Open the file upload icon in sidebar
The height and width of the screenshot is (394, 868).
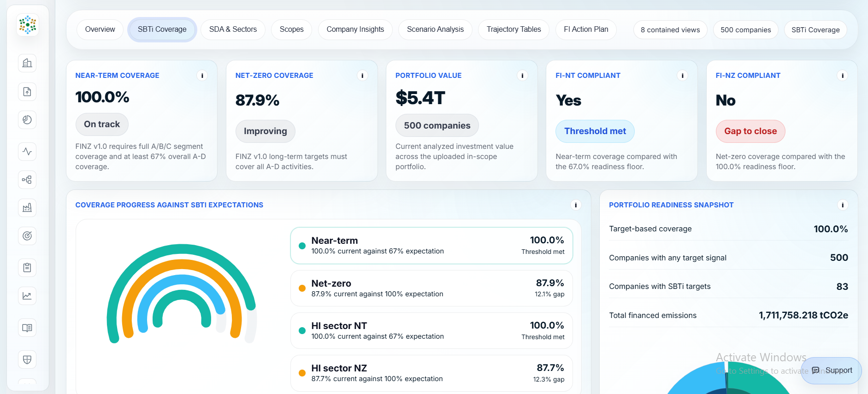[27, 92]
